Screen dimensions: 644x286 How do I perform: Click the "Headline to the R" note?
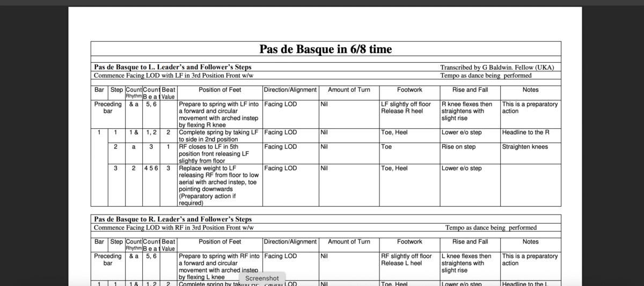525,133
